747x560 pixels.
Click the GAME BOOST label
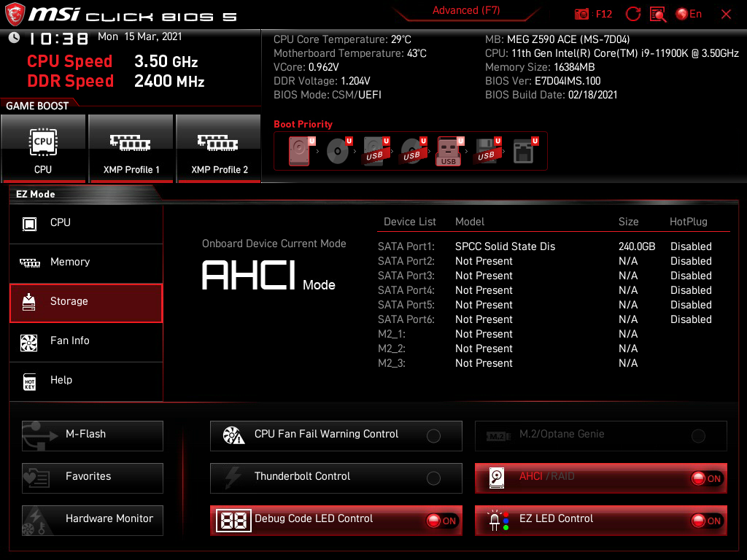click(37, 106)
